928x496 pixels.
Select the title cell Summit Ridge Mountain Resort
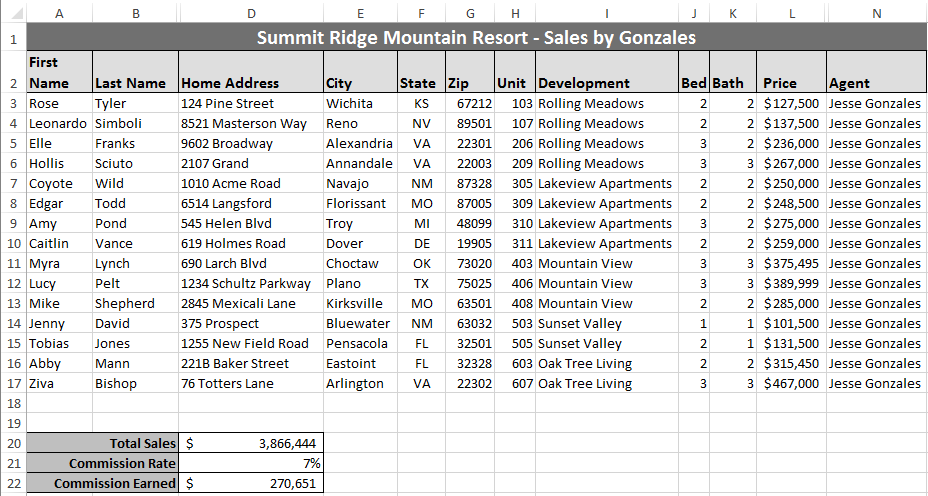tap(477, 37)
